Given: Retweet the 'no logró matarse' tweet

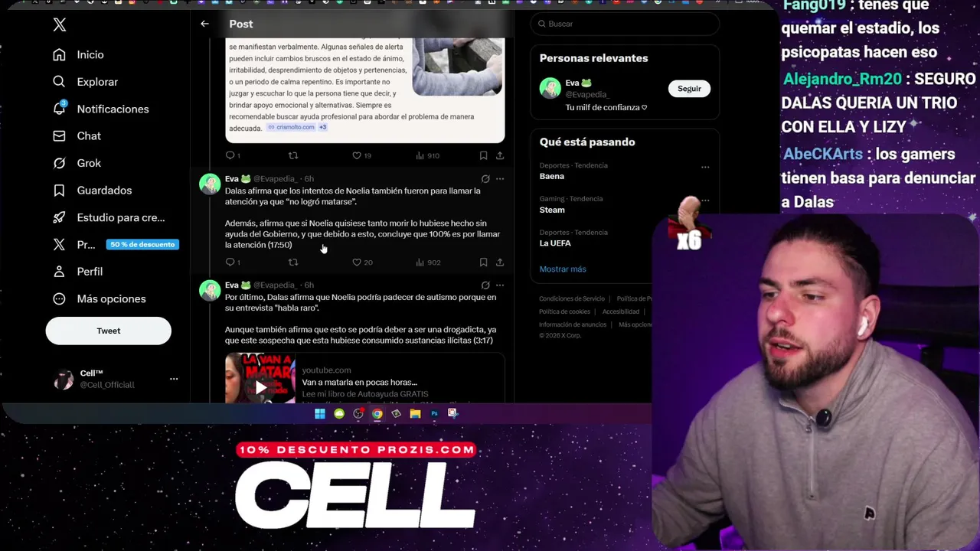Looking at the screenshot, I should [293, 262].
